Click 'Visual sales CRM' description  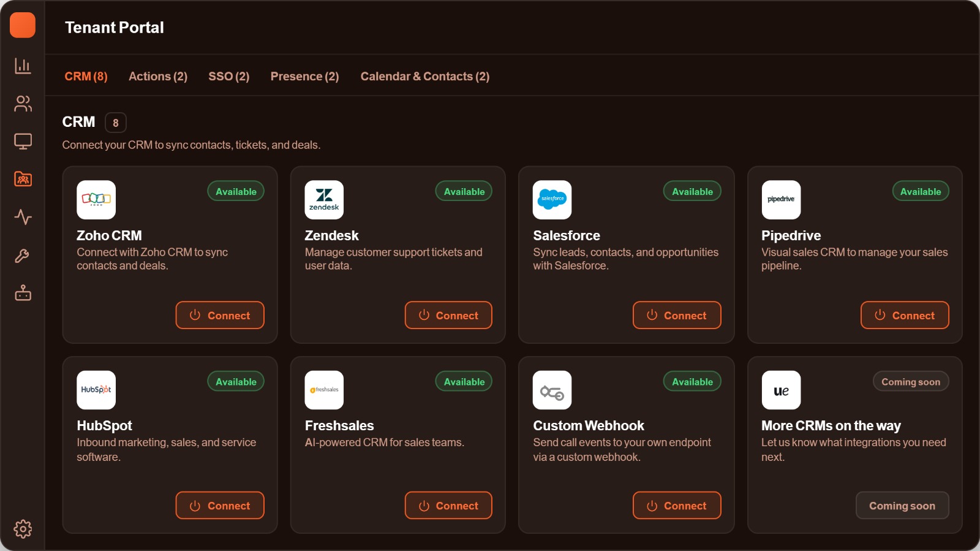tap(854, 259)
